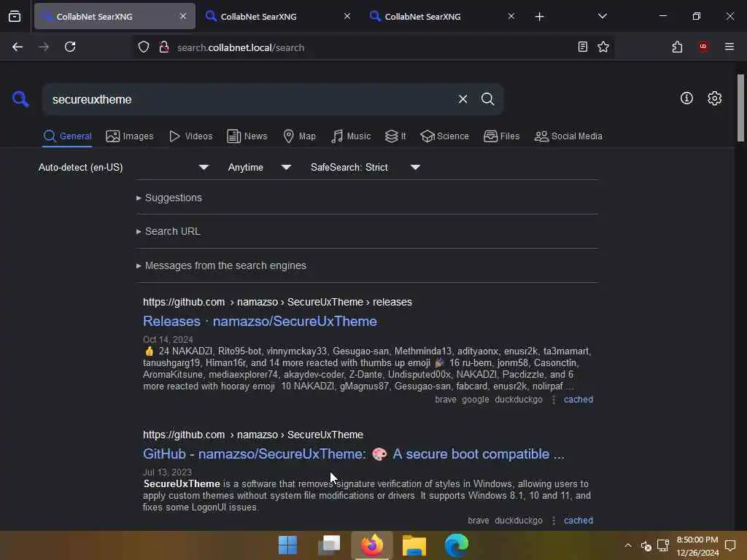Viewport: 747px width, 560px height.
Task: Expand Messages from the search engines
Action: 221,265
